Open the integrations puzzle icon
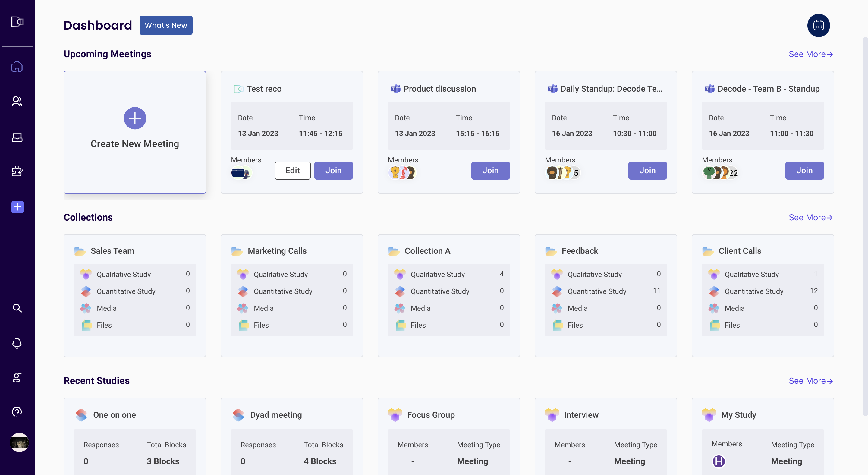The image size is (868, 475). pyautogui.click(x=17, y=171)
